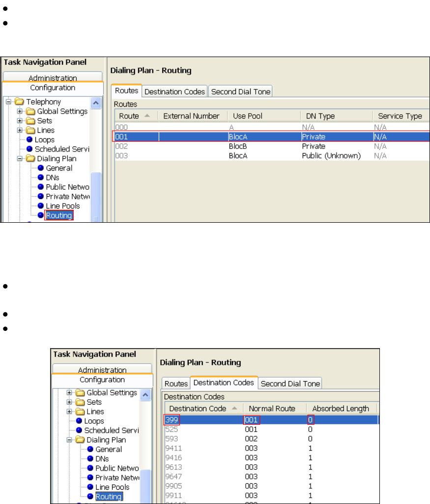The image size is (430, 504).
Task: Click scrollbar thumb in upper navigation tree
Action: [96, 197]
